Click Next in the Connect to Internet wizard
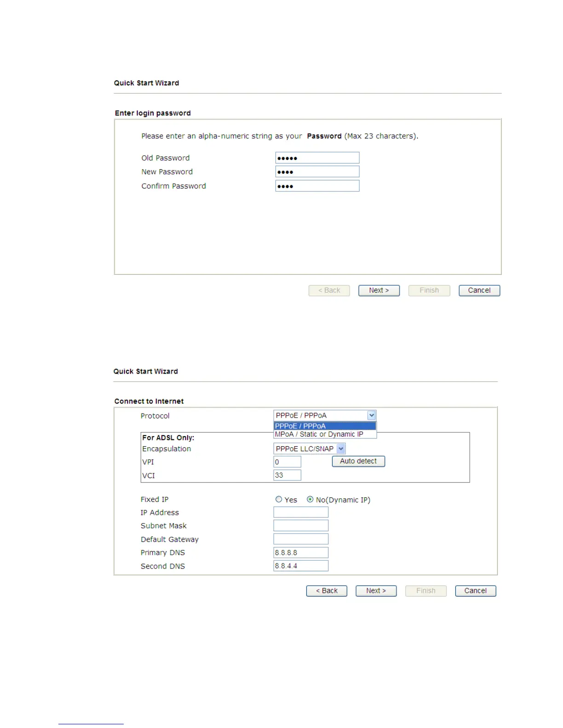The height and width of the screenshot is (728, 563). pyautogui.click(x=376, y=591)
